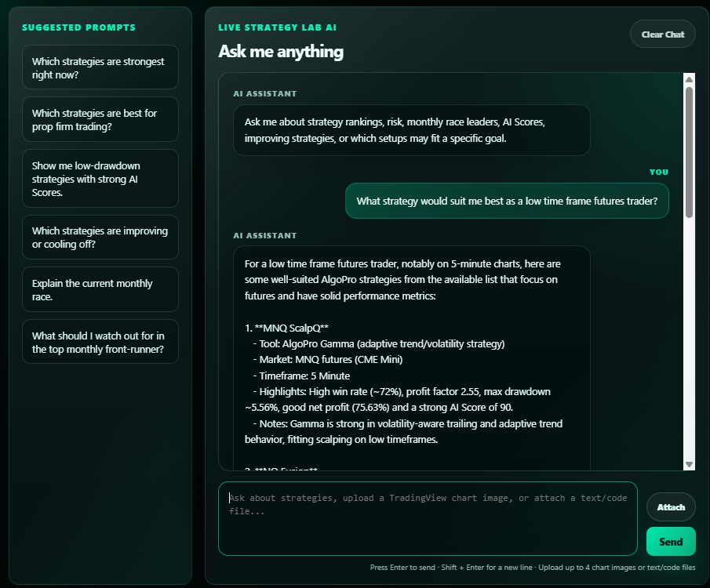Click the chat scrollbar down arrow

click(x=689, y=464)
